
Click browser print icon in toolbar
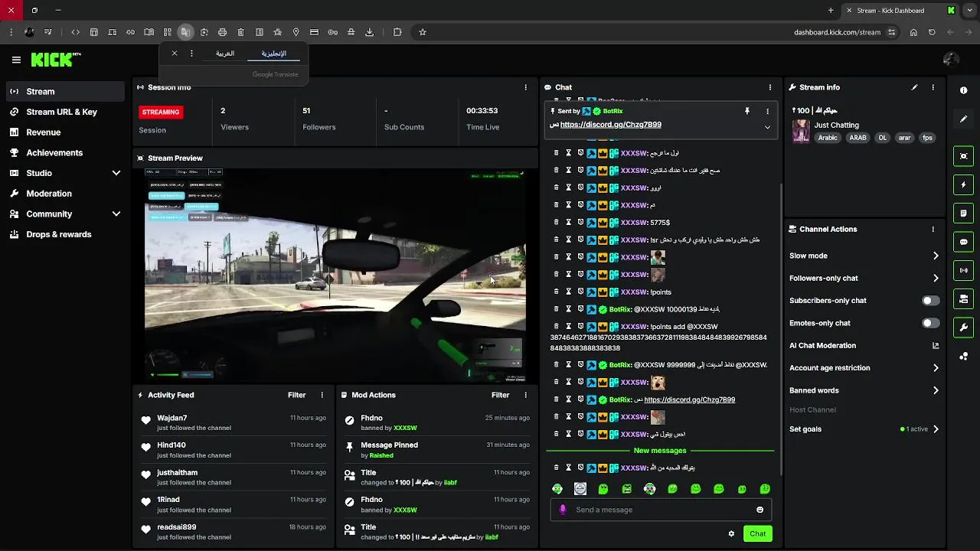point(222,32)
